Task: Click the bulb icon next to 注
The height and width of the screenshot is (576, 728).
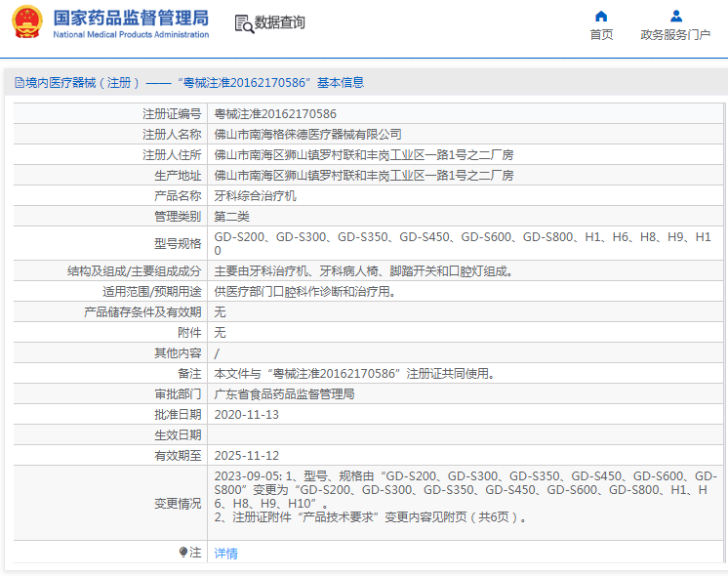Action: (x=182, y=552)
